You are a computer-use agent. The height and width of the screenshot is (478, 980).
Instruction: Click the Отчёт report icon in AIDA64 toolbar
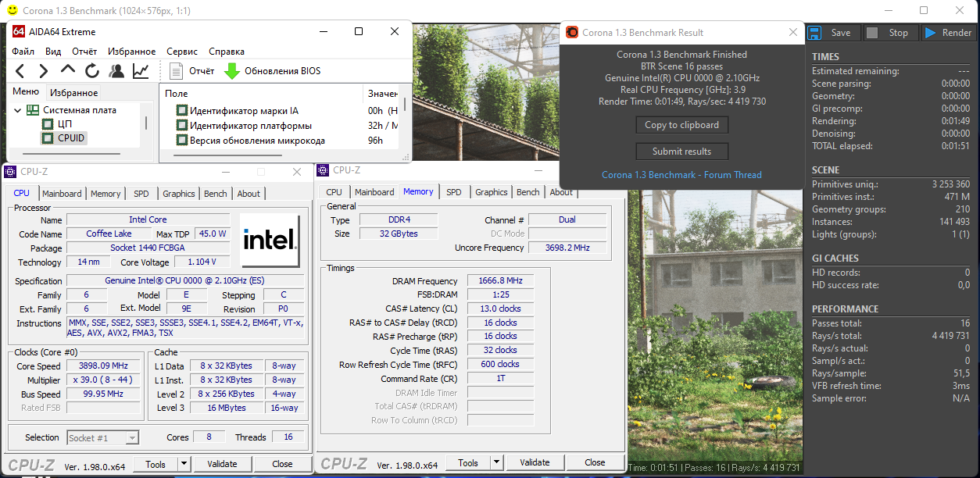(177, 71)
